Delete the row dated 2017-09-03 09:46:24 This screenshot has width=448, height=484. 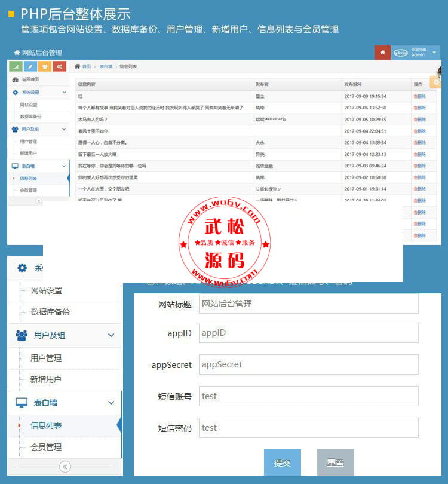point(419,166)
